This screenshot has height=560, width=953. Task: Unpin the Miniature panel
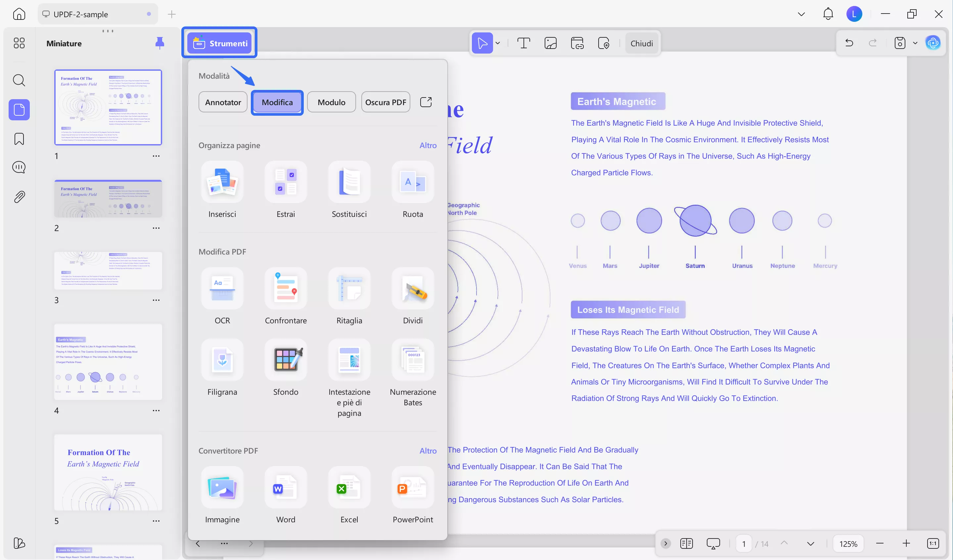point(159,43)
